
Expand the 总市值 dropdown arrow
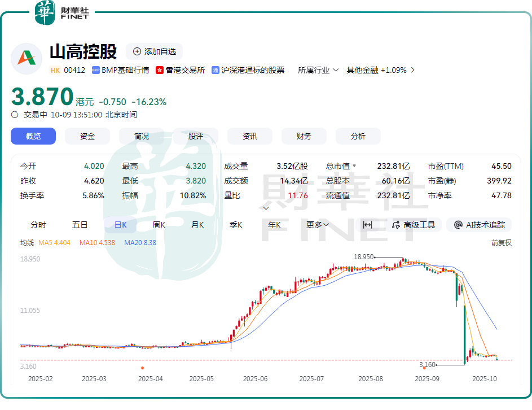[x=355, y=167]
